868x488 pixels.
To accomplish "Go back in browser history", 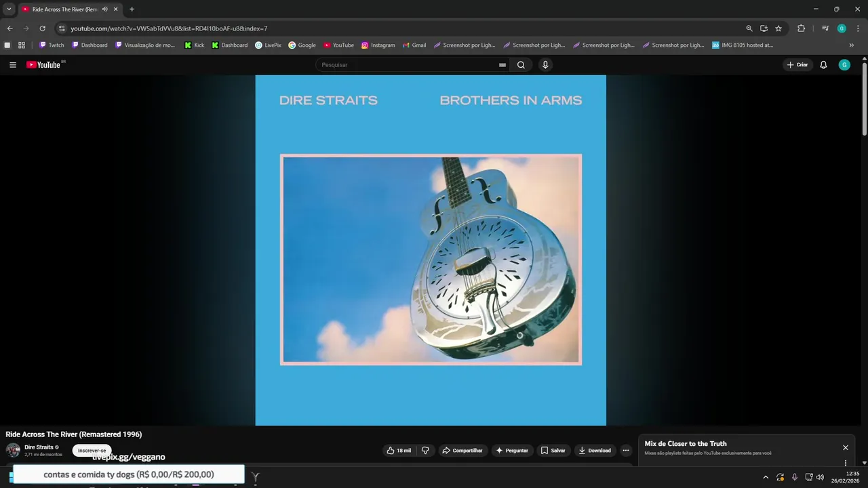I will coord(9,28).
